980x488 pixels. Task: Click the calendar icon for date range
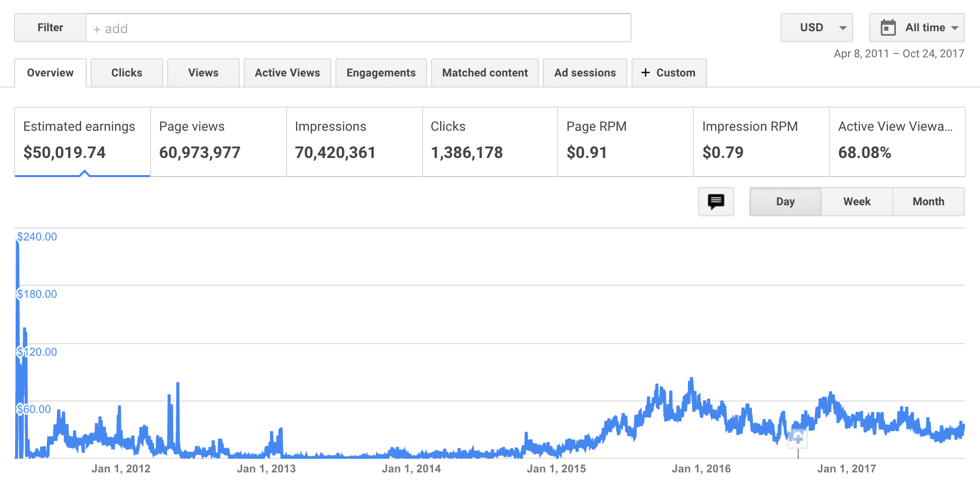pos(888,28)
